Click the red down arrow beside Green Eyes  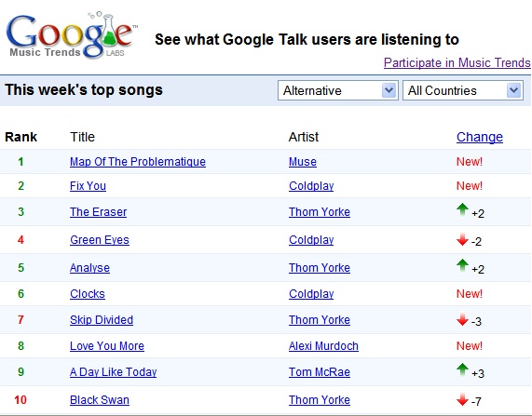pyautogui.click(x=462, y=239)
